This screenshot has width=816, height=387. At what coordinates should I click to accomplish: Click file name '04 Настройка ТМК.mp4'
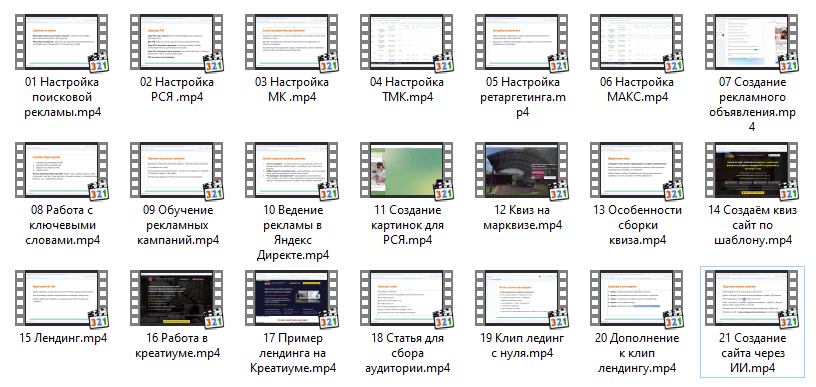pos(408,89)
